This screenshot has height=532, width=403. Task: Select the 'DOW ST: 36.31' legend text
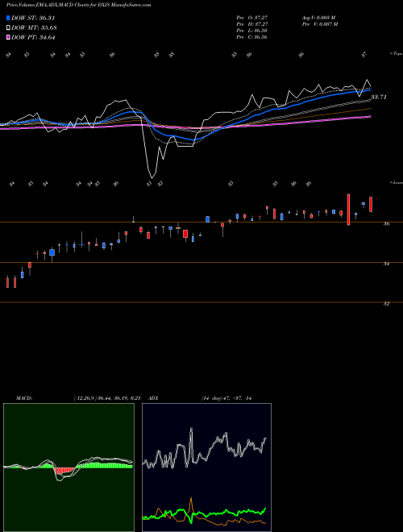point(33,18)
